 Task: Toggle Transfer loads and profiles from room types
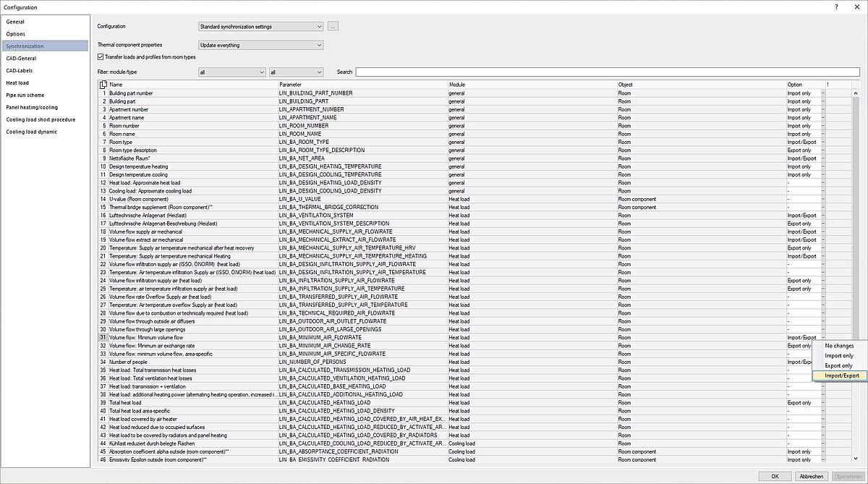[101, 56]
